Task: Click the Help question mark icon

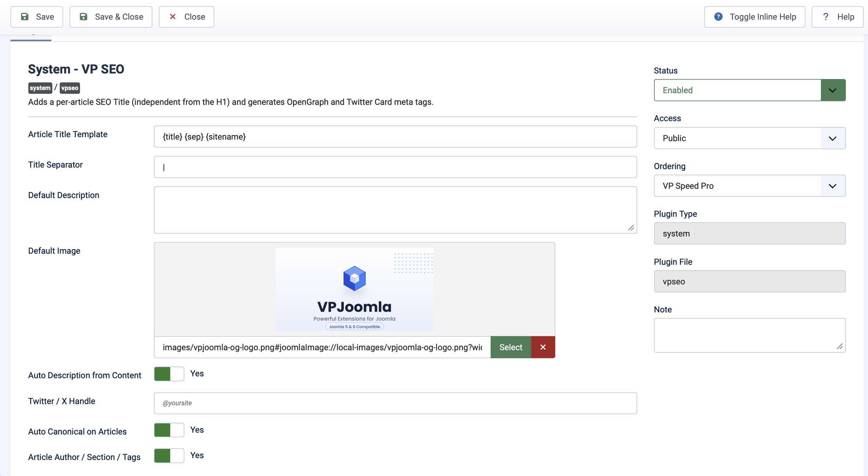Action: tap(826, 17)
